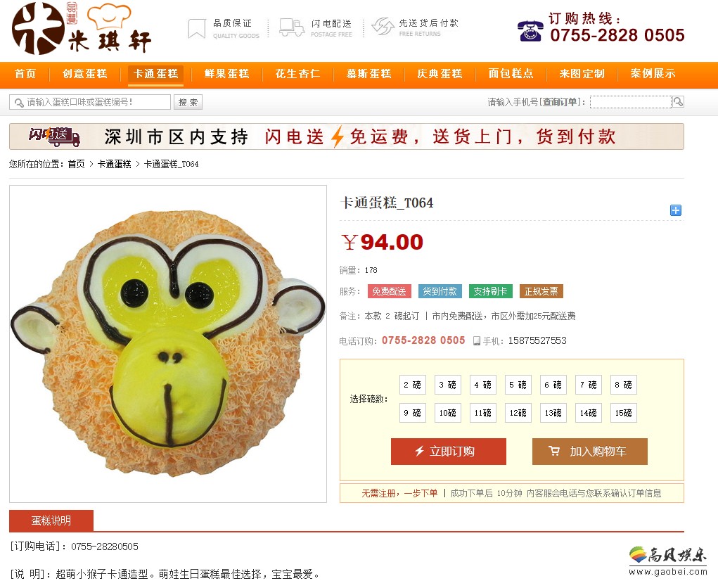Click the free returns arrows icon

pos(383,27)
